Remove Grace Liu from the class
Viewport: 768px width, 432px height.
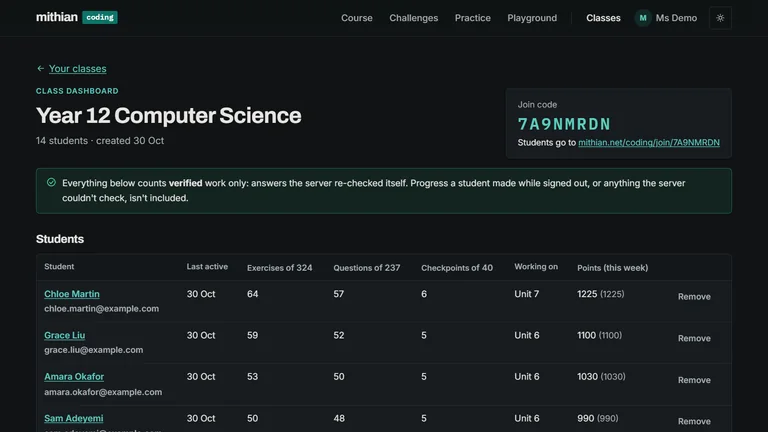(x=694, y=338)
